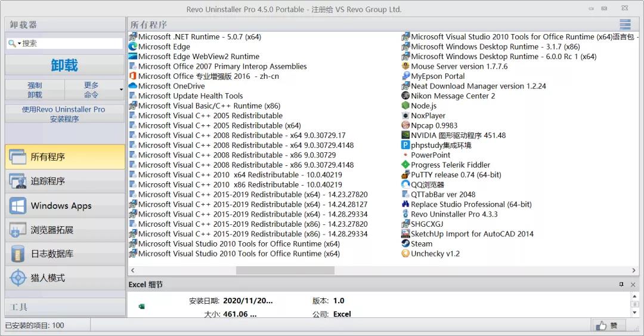
Task: Click into the 搜索 input field
Action: (72, 44)
